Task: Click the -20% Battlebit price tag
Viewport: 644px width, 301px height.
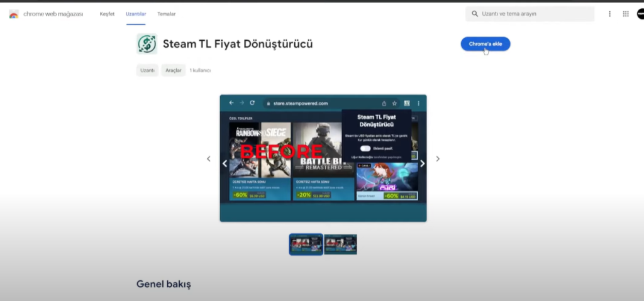Action: [313, 195]
